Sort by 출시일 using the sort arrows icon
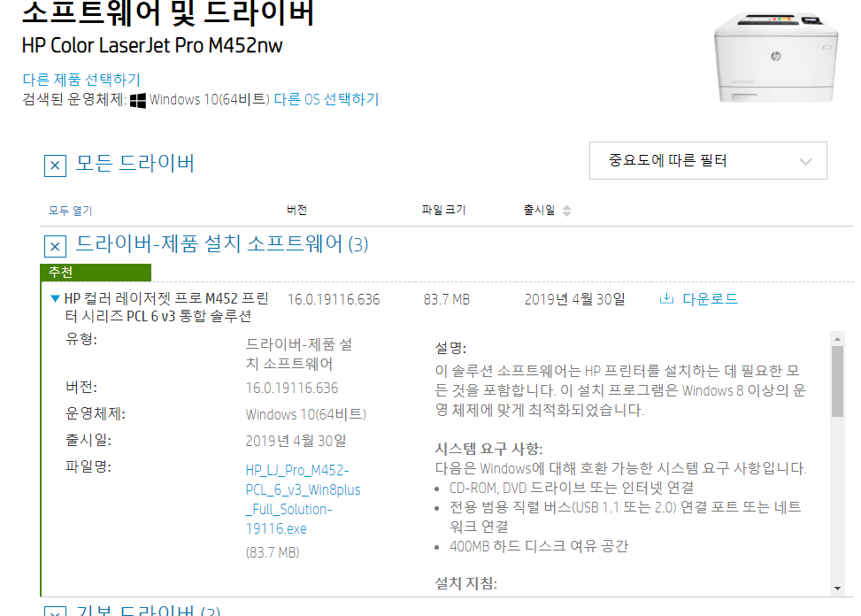This screenshot has height=616, width=861. click(x=566, y=211)
